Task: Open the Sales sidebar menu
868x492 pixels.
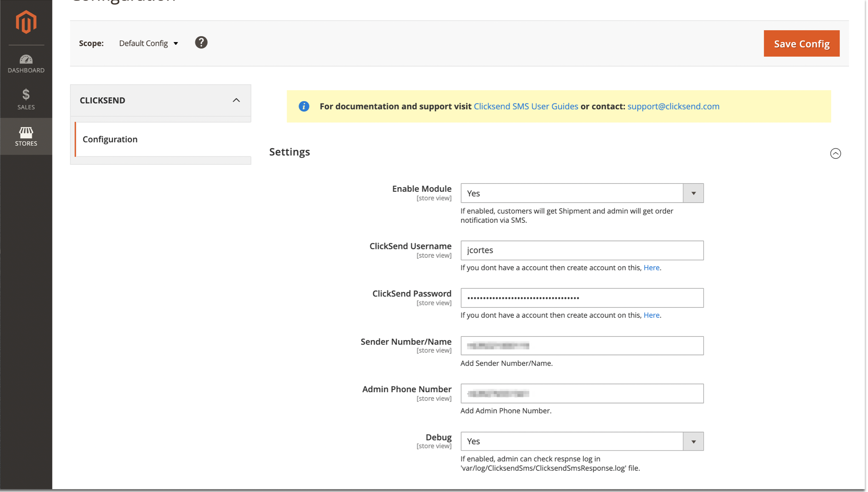Action: click(x=26, y=99)
